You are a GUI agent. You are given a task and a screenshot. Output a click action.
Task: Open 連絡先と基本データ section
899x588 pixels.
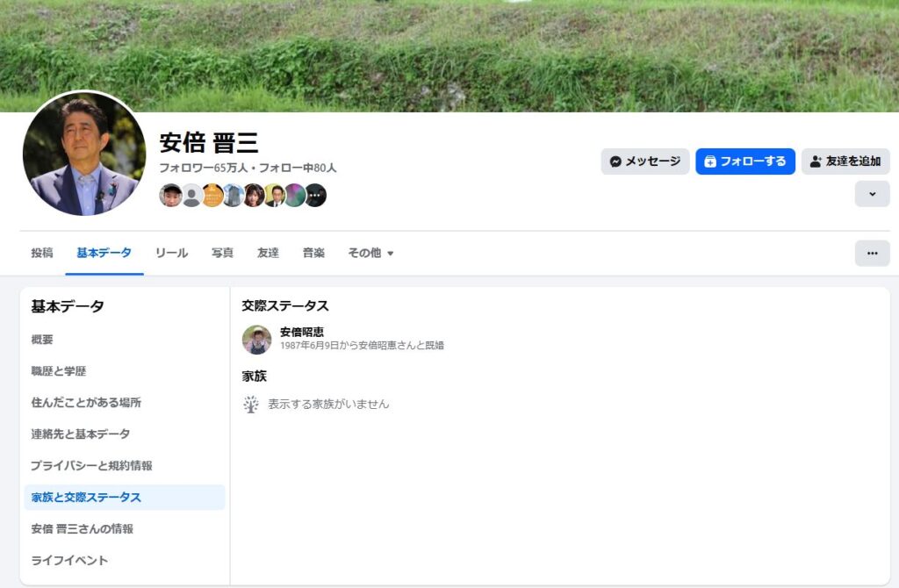[81, 434]
